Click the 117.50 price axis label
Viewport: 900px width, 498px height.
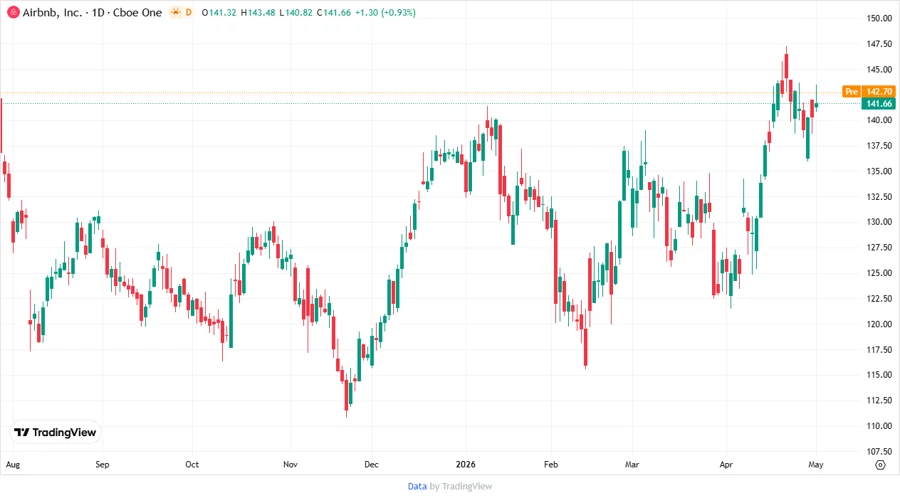pos(879,349)
